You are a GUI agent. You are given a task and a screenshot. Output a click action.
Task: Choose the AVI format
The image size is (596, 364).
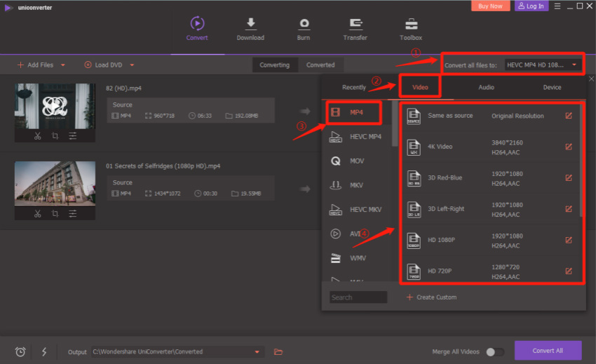point(356,234)
